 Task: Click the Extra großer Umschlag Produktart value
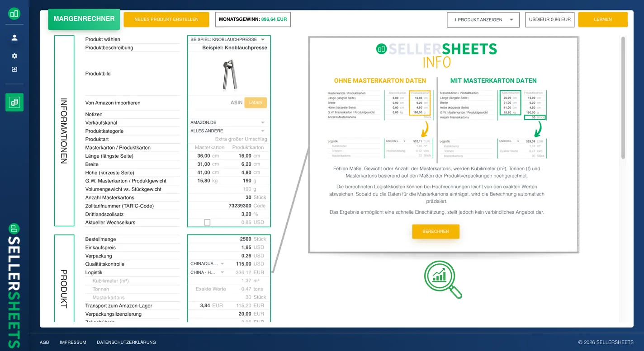click(x=241, y=139)
